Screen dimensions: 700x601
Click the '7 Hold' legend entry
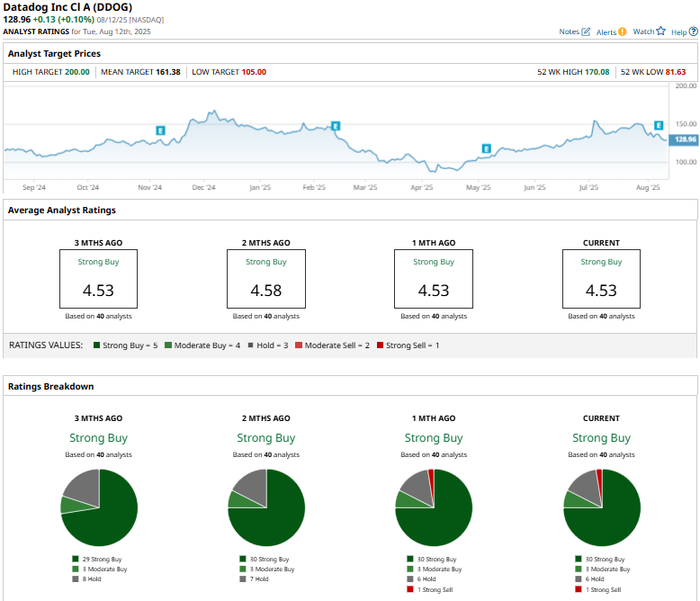tap(254, 579)
